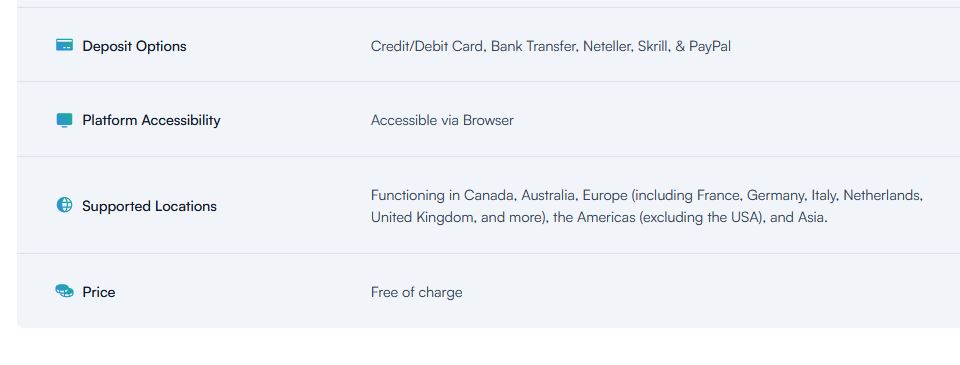Select the Deposit Options label
This screenshot has height=365, width=960.
134,46
